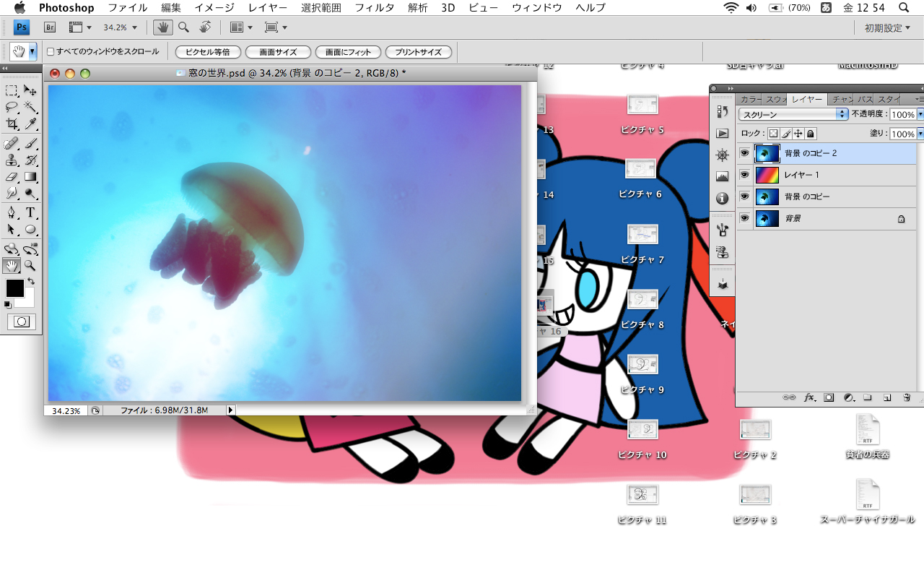Select the Magic Wand tool
924x578 pixels.
click(x=30, y=107)
